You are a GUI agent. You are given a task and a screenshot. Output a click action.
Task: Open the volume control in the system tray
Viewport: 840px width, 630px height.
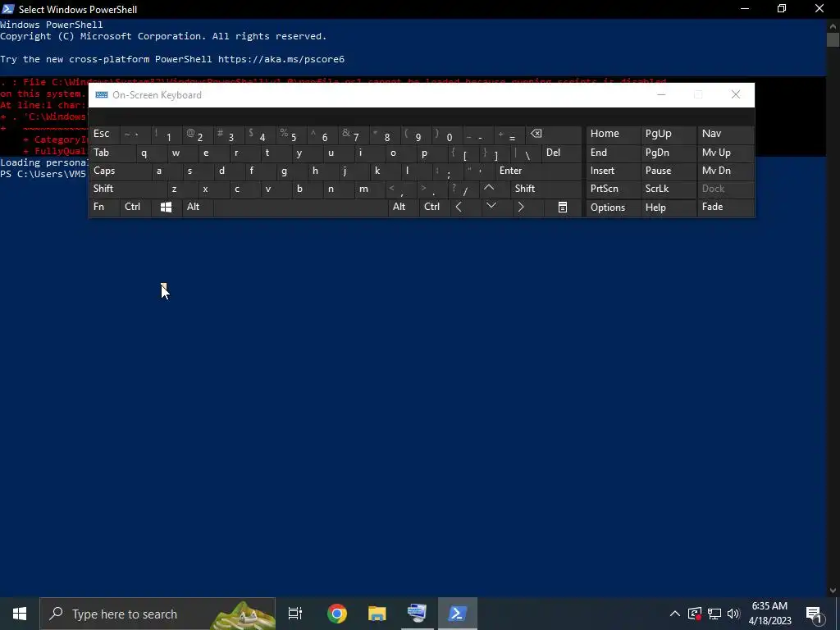tap(733, 614)
